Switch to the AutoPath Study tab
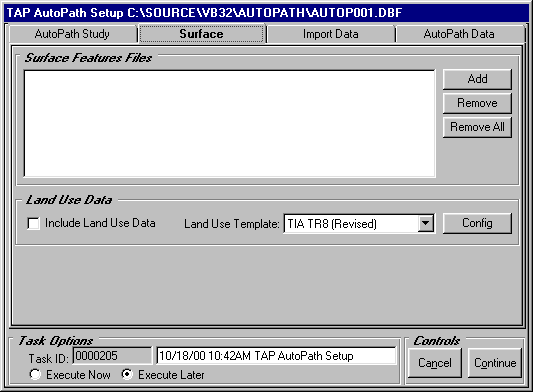The width and height of the screenshot is (533, 392). [x=72, y=34]
